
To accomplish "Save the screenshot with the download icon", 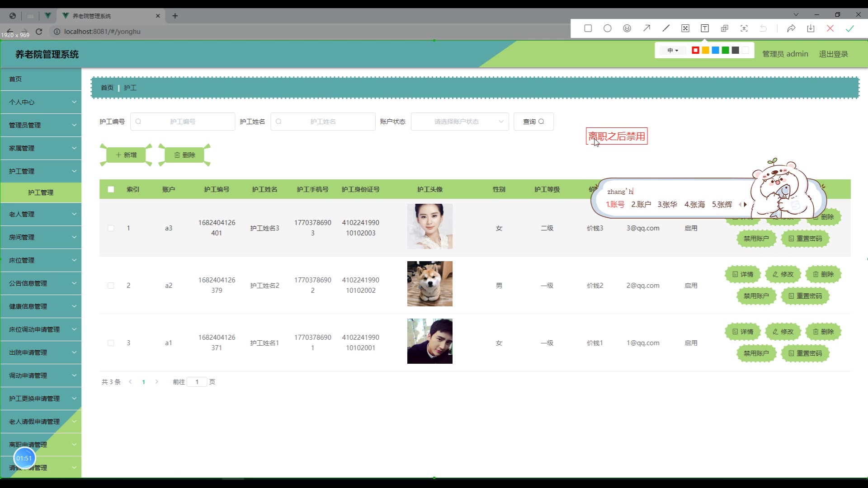I will coord(811,28).
